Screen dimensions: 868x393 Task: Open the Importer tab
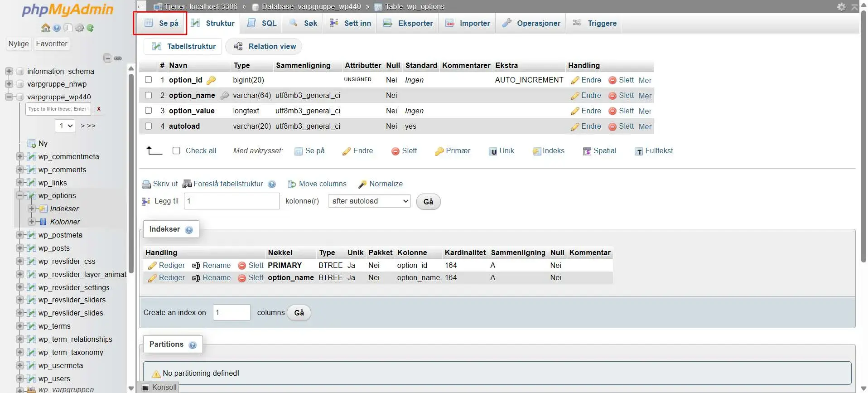click(468, 23)
